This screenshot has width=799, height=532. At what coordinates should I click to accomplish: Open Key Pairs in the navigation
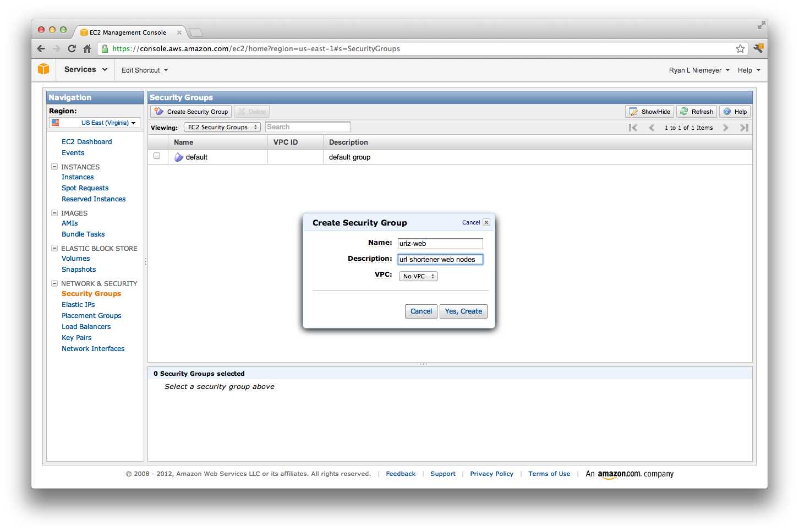click(76, 338)
